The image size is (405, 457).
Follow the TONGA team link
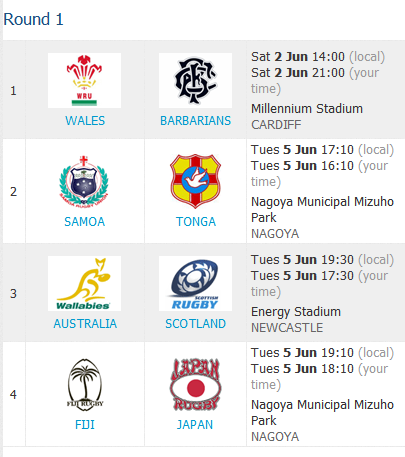196,222
